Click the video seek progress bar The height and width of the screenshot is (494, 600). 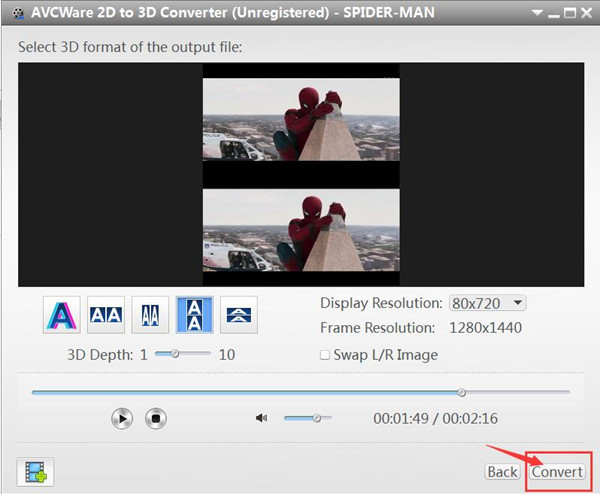(301, 392)
